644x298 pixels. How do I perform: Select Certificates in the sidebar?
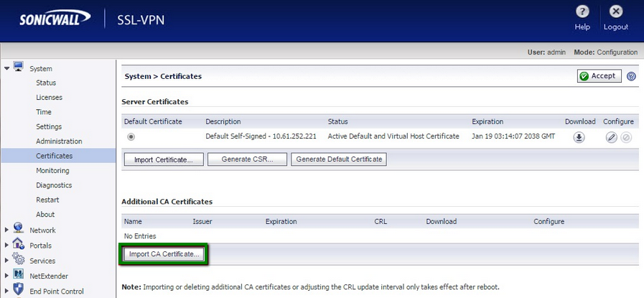coord(58,156)
